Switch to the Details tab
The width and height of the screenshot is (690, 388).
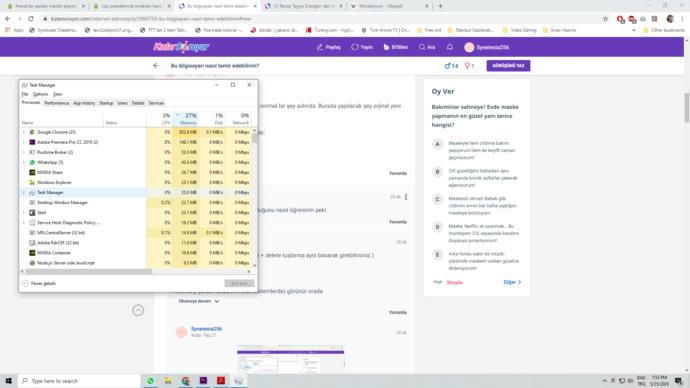[x=138, y=103]
